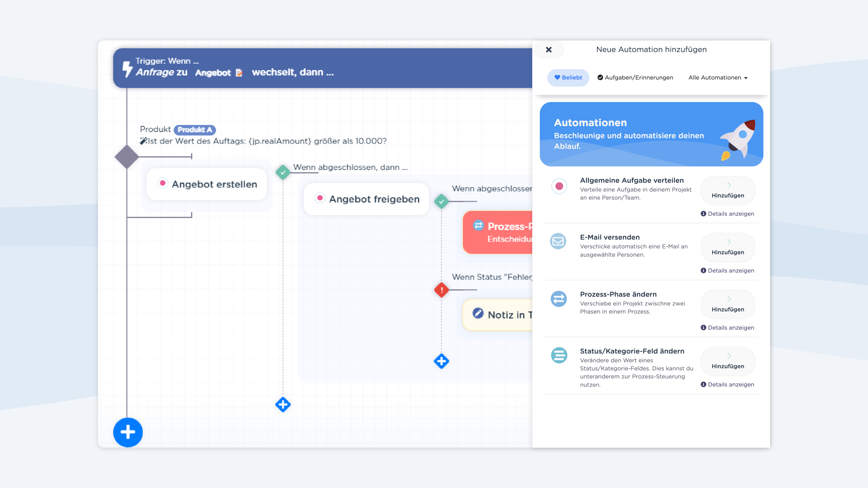Select pink circle of Allgemeine Aufgabe verteilen
Screen dimensions: 868x488
[559, 186]
